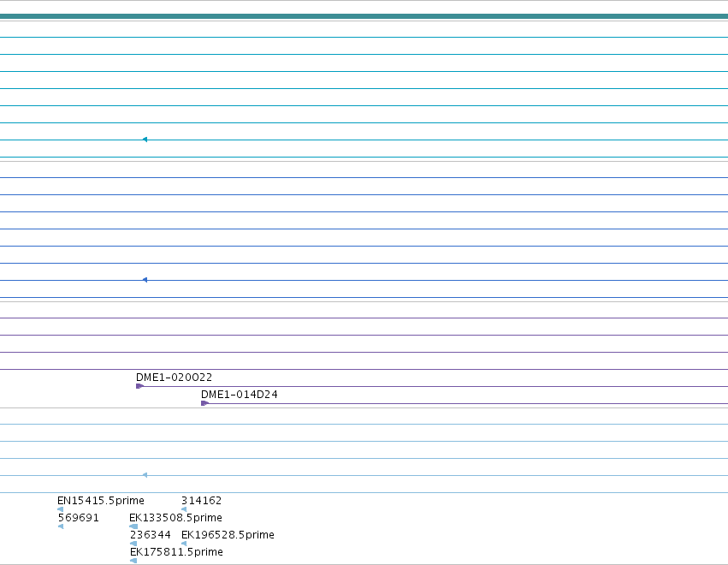Select the 314162 feature label
The width and height of the screenshot is (728, 565).
tap(202, 501)
